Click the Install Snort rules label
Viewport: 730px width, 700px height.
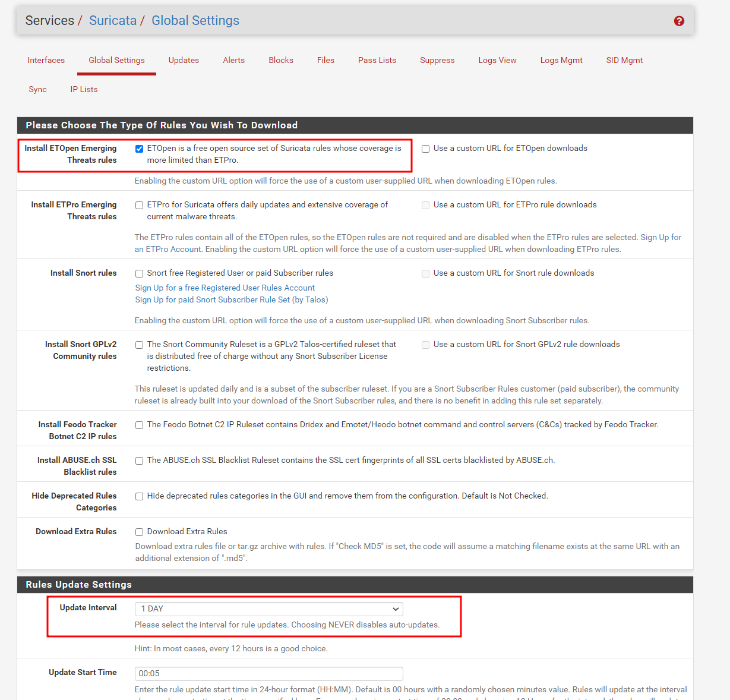click(x=84, y=273)
